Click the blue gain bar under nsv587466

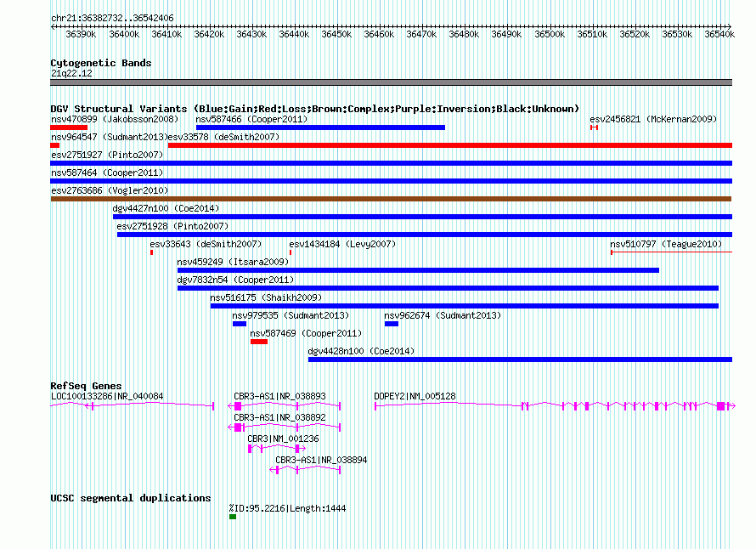pyautogui.click(x=320, y=127)
